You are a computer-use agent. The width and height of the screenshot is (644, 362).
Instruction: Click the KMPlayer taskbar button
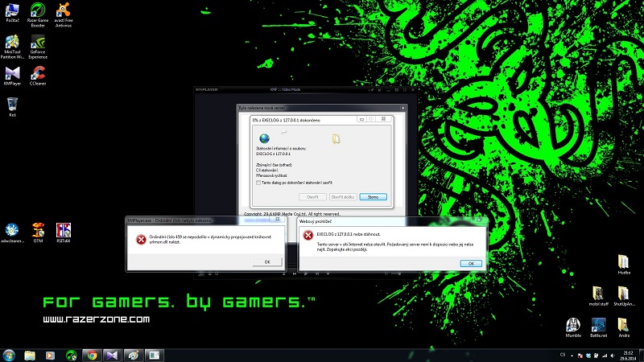(113, 354)
